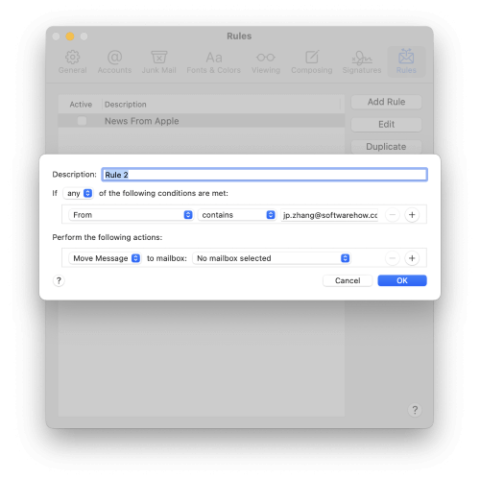Open the Move Message action dropdown
Image resolution: width=480 pixels, height=480 pixels.
tap(105, 258)
